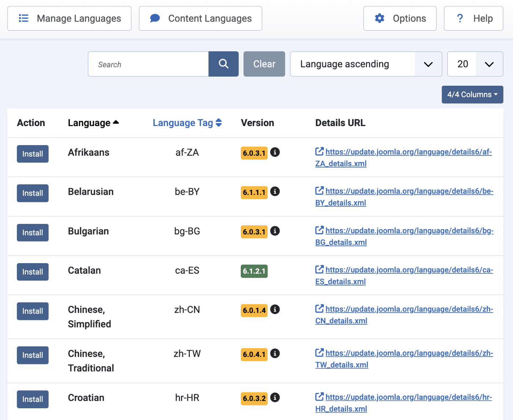Screen dimensions: 513x420
Task: Click the info icon beside Belarusian version 6.1.1.1
Action: point(275,191)
